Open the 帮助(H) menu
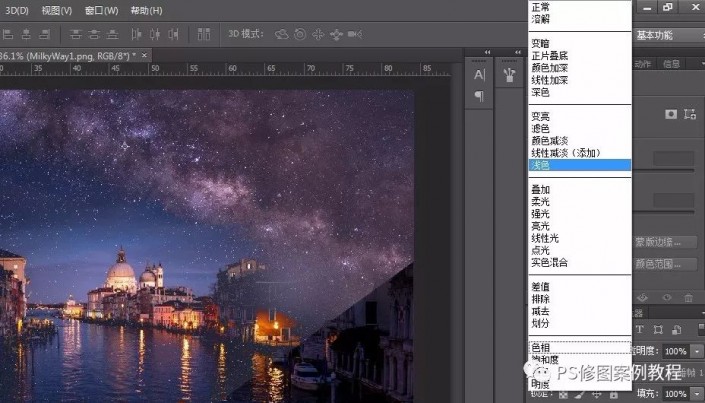This screenshot has width=705, height=403. [146, 10]
